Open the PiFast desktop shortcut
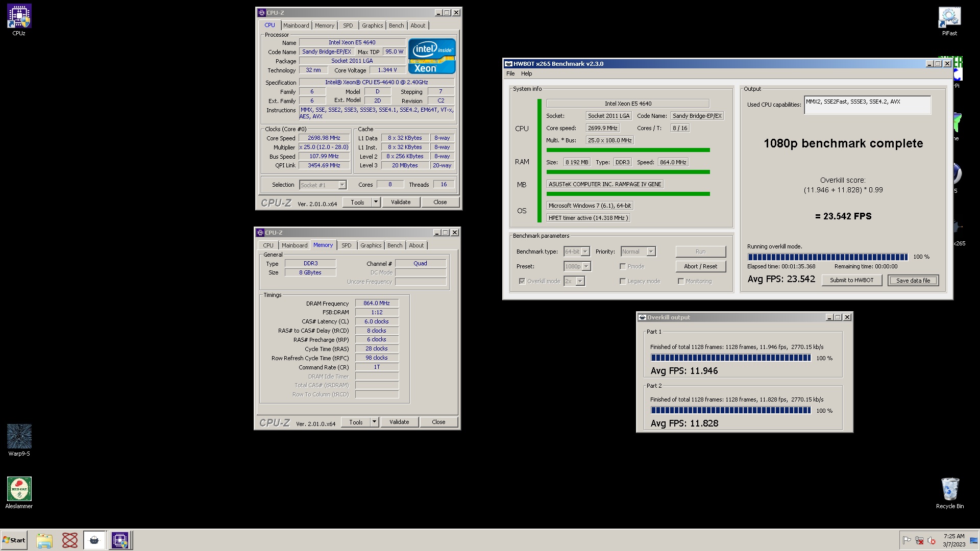 point(949,20)
